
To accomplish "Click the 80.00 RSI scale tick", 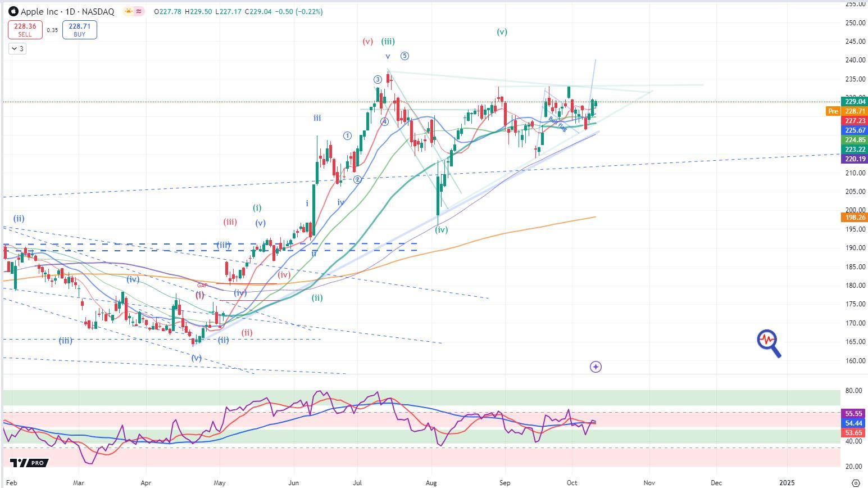I will [x=853, y=391].
